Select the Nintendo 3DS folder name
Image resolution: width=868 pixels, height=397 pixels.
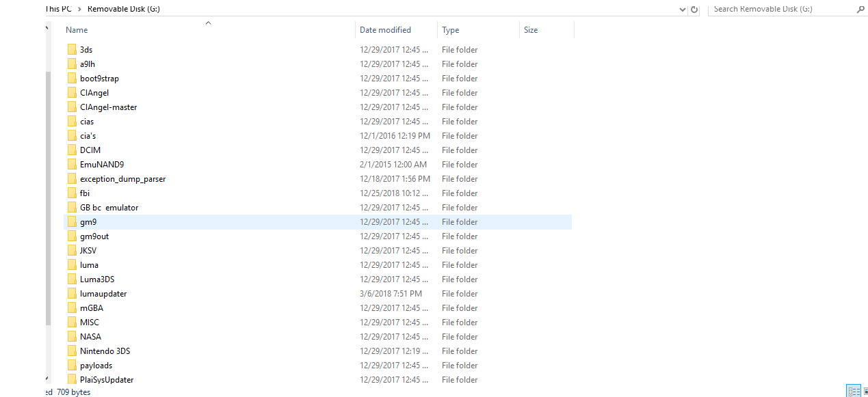(105, 351)
